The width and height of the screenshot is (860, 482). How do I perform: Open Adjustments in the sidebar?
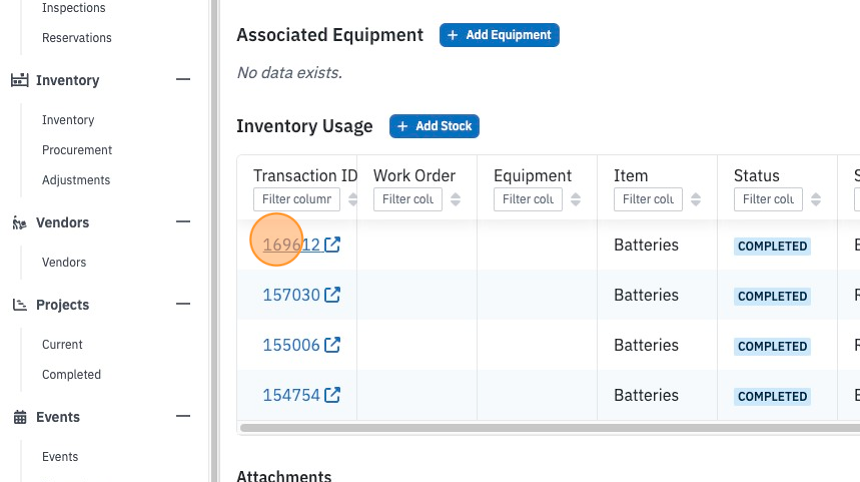point(76,180)
